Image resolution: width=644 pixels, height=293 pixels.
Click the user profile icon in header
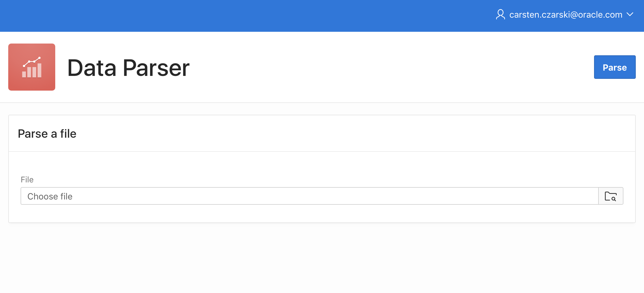pos(500,14)
